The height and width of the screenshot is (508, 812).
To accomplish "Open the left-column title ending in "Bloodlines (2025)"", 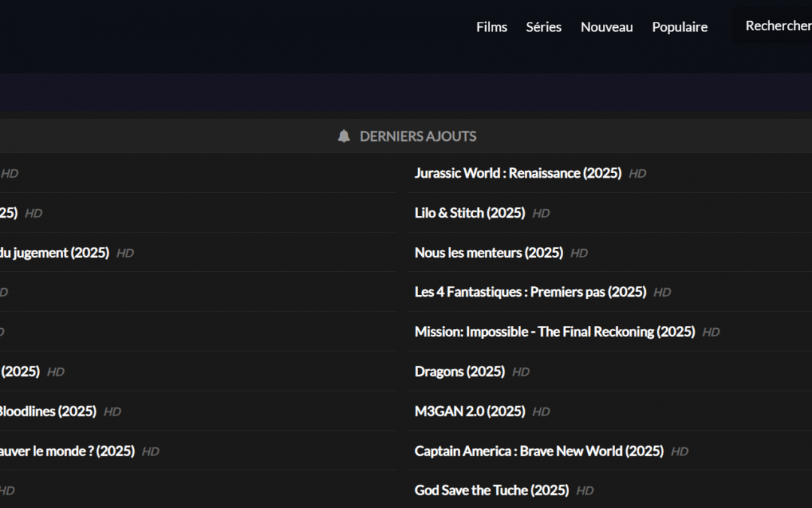I will click(48, 412).
